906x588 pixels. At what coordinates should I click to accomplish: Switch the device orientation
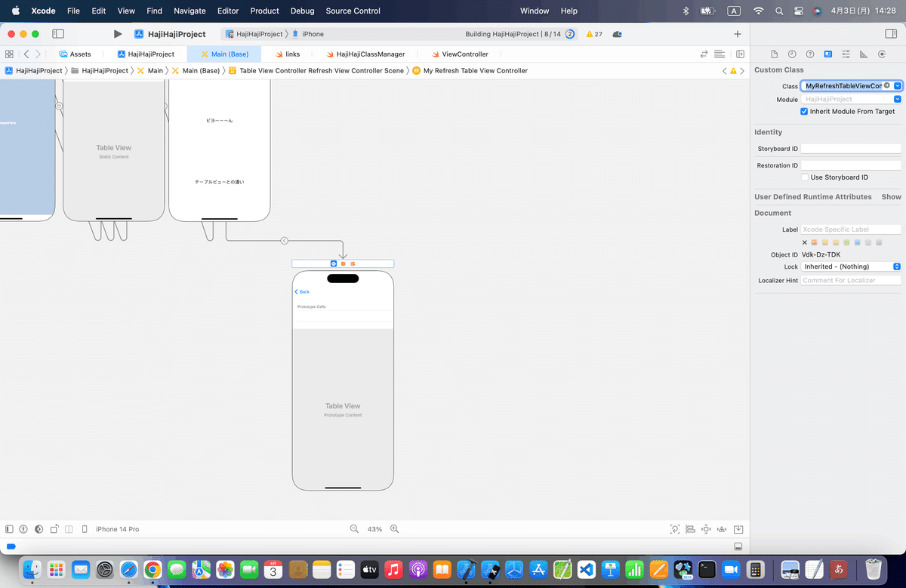[x=54, y=529]
